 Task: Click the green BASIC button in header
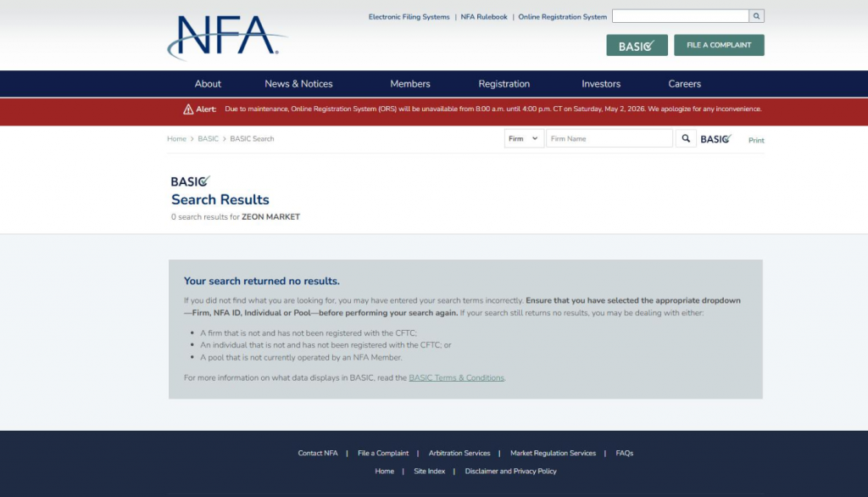[637, 46]
